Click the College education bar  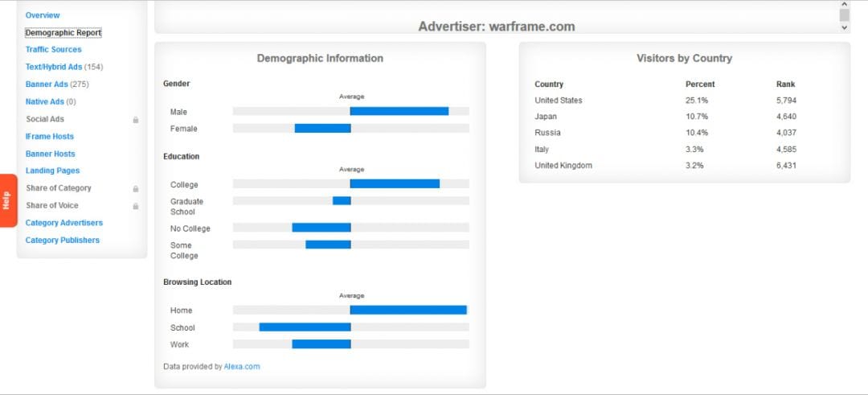pyautogui.click(x=395, y=184)
